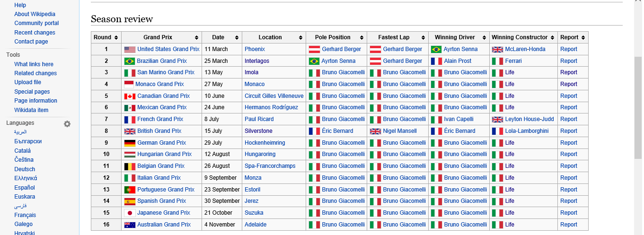Open Gerhard Berger in round 2 Fastest Lap
644x235 pixels.
tap(403, 61)
